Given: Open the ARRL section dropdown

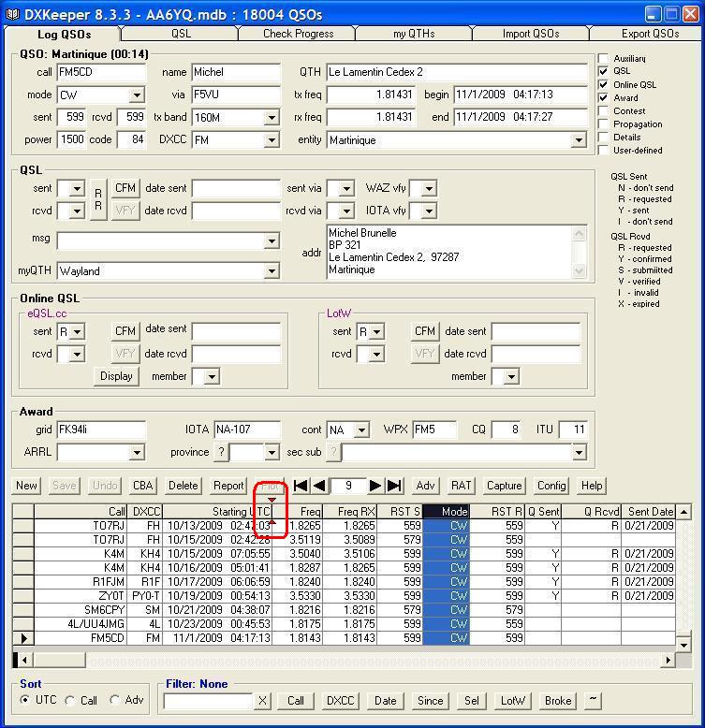Looking at the screenshot, I should [x=137, y=452].
